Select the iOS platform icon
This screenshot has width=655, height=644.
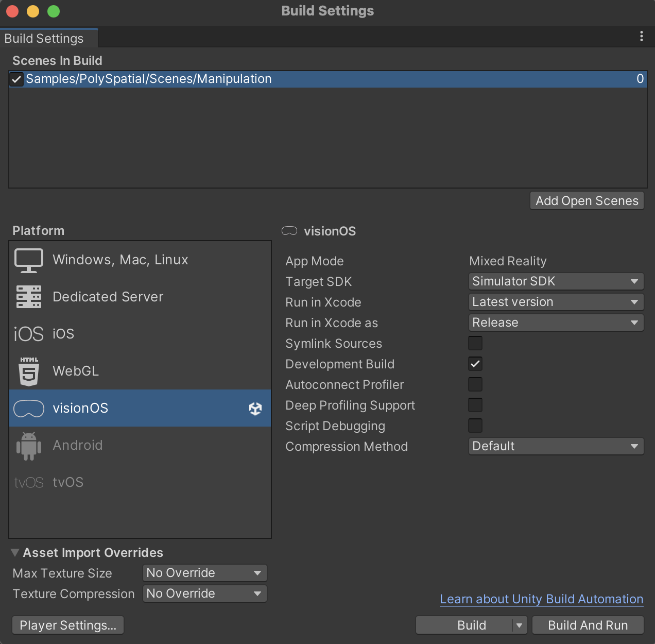[29, 333]
